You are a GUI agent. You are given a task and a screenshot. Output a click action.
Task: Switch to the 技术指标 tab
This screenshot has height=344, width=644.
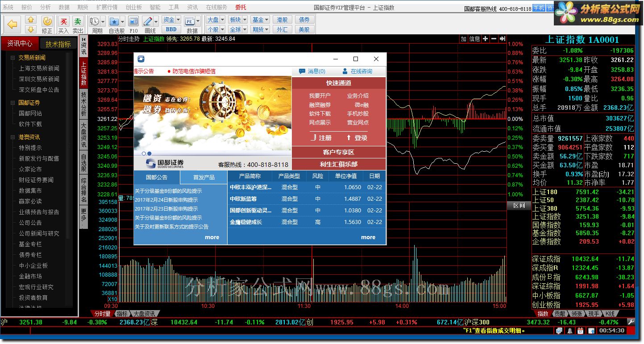coord(58,44)
